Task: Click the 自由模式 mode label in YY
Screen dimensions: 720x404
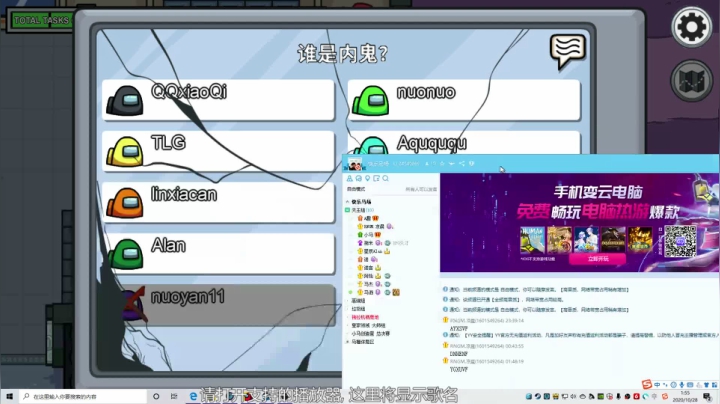Action: click(356, 189)
